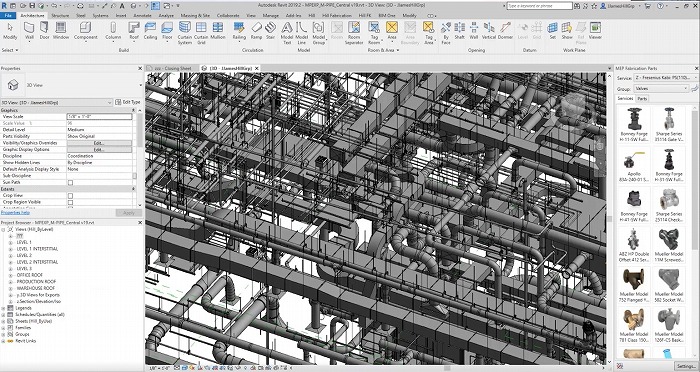This screenshot has width=700, height=372.
Task: Click the Edit Type button
Action: coord(128,102)
